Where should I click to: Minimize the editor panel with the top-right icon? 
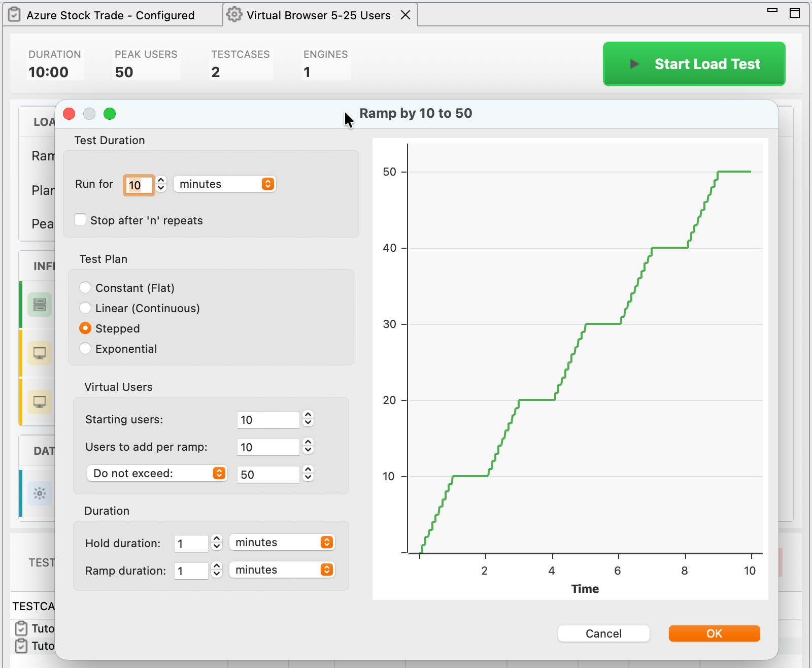(x=772, y=10)
